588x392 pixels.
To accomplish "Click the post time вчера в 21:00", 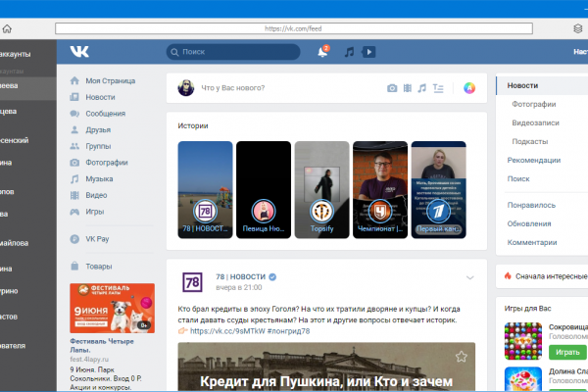I will click(x=239, y=288).
